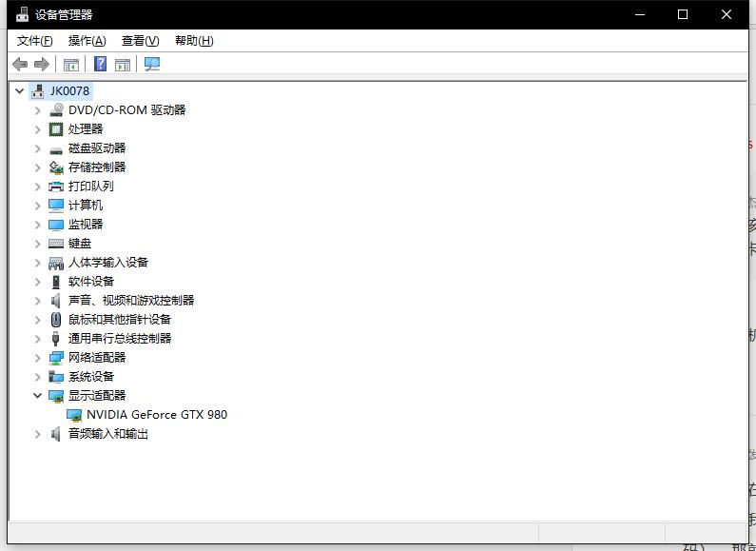Image resolution: width=756 pixels, height=551 pixels.
Task: Open the Help question-mark toolbar icon
Action: point(100,64)
